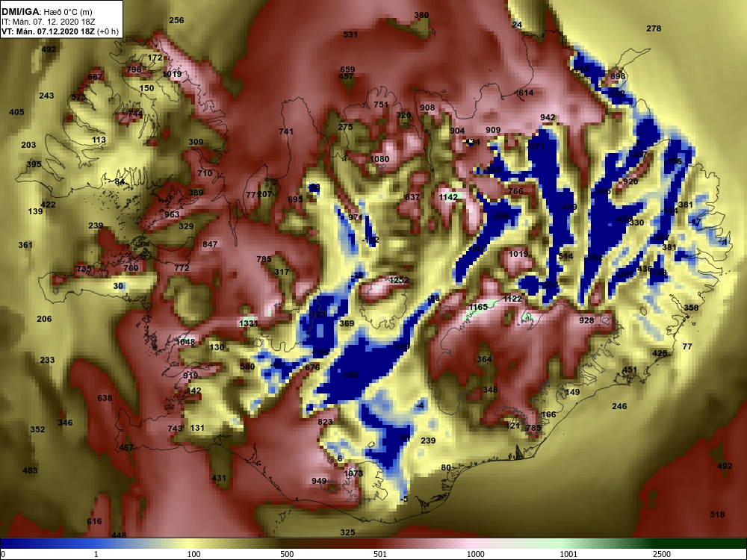Click the map value '580'
The image size is (747, 560).
coord(247,367)
